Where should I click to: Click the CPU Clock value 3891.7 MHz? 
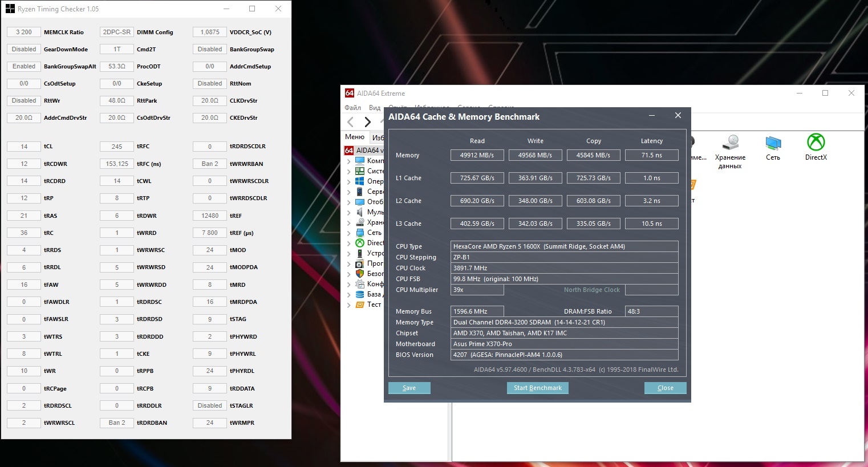point(565,268)
